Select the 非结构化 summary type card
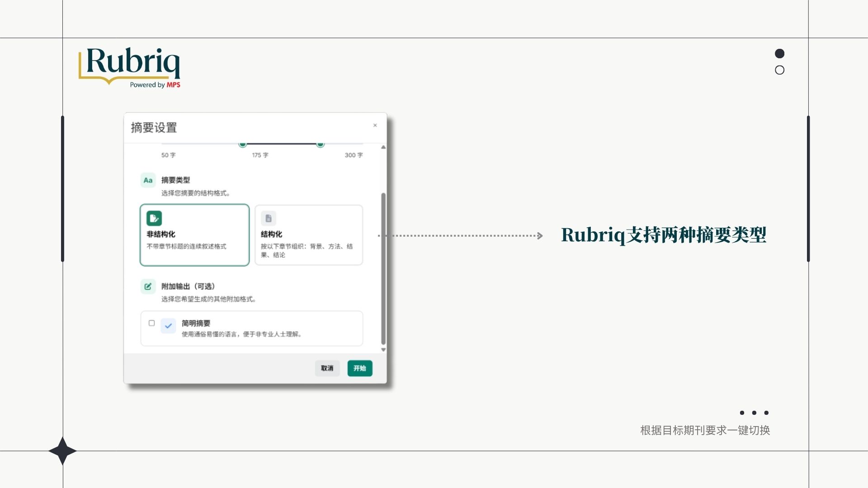 point(194,235)
